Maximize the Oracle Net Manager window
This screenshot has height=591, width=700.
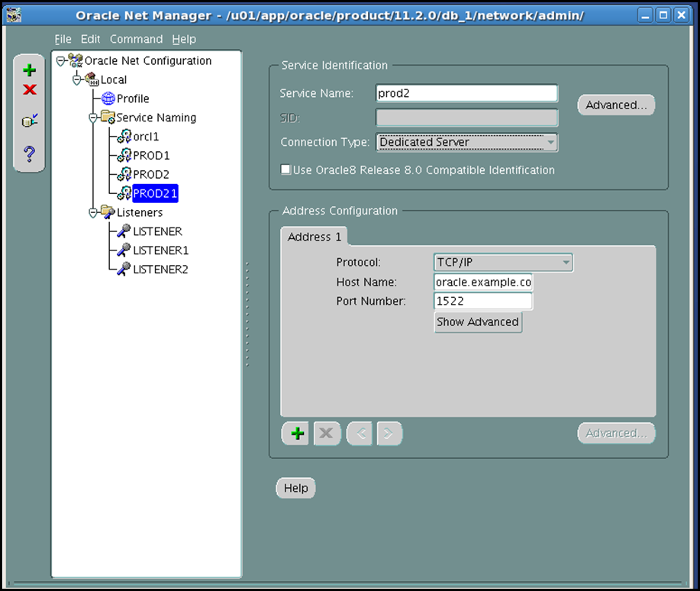pyautogui.click(x=663, y=15)
